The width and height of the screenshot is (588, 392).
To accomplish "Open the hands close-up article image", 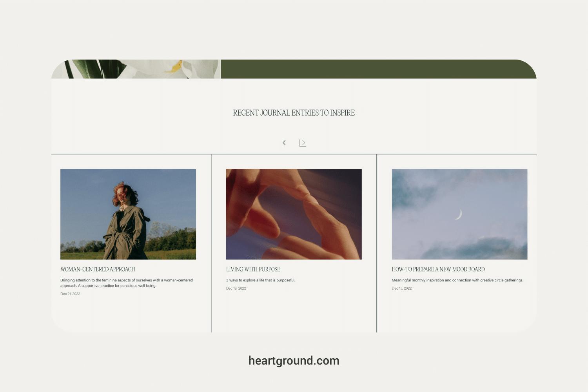I will point(294,214).
